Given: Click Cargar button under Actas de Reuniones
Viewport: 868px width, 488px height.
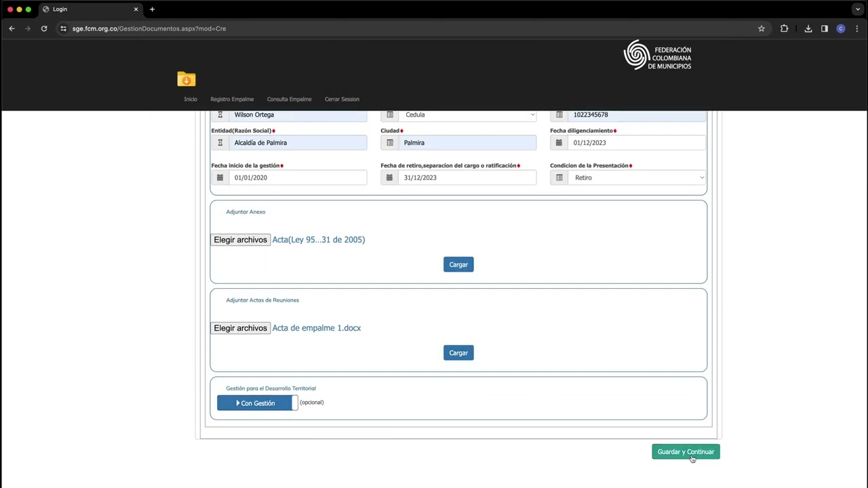Looking at the screenshot, I should [x=458, y=352].
